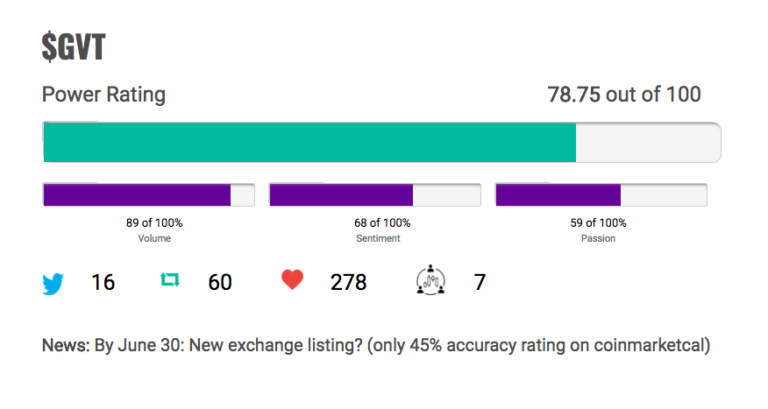Click the 59 of 100% Passion text

pos(598,230)
